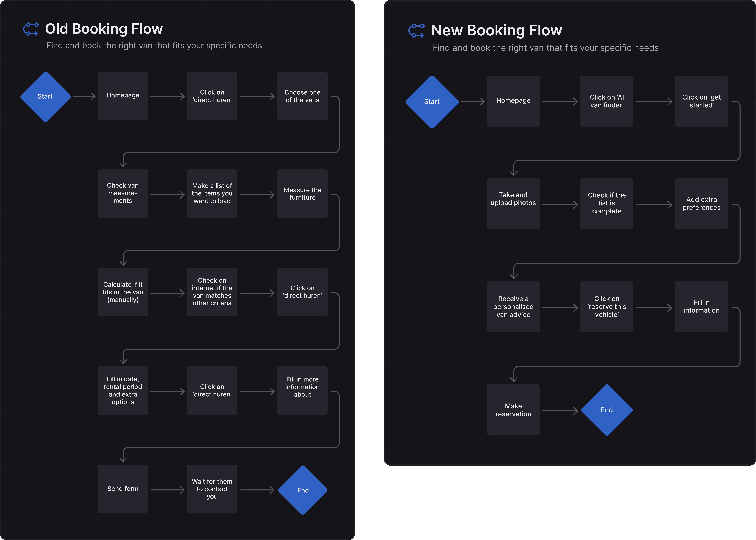Select the 'Click on AI van finder' step
The image size is (756, 540).
[607, 101]
